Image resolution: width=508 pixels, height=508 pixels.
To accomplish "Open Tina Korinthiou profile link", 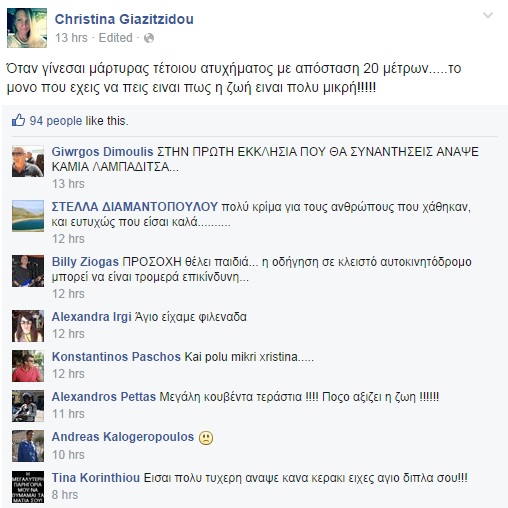I will (96, 478).
